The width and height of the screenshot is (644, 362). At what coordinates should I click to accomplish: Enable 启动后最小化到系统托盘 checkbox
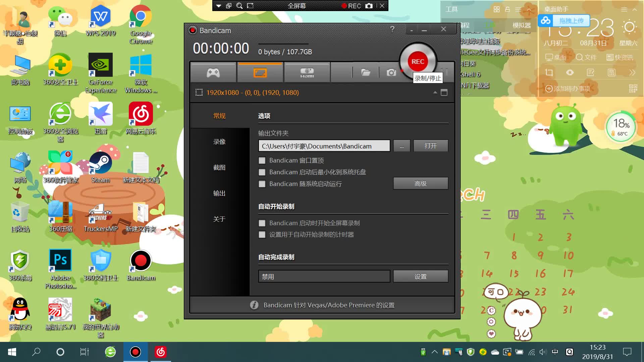click(x=262, y=172)
